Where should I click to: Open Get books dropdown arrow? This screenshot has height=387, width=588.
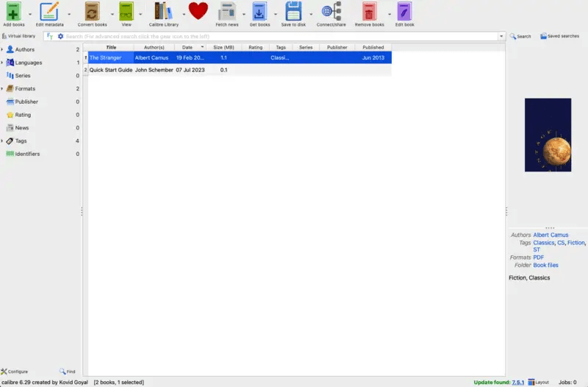(x=275, y=14)
